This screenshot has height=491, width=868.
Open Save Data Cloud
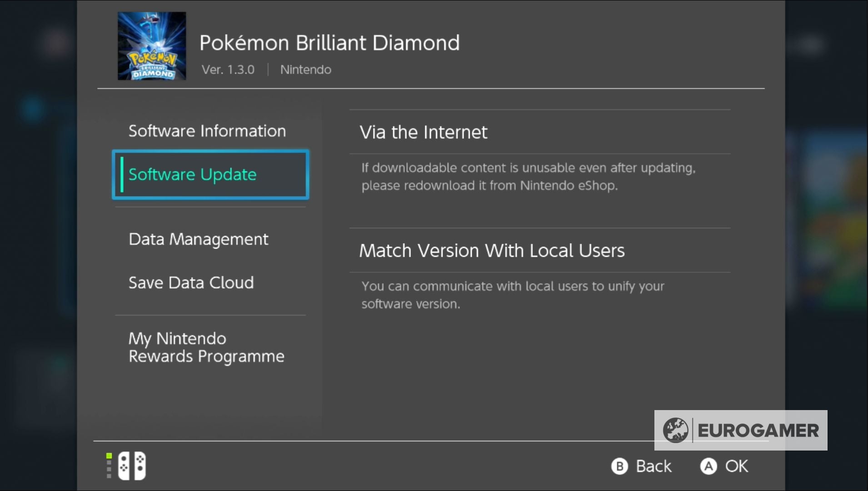click(191, 282)
